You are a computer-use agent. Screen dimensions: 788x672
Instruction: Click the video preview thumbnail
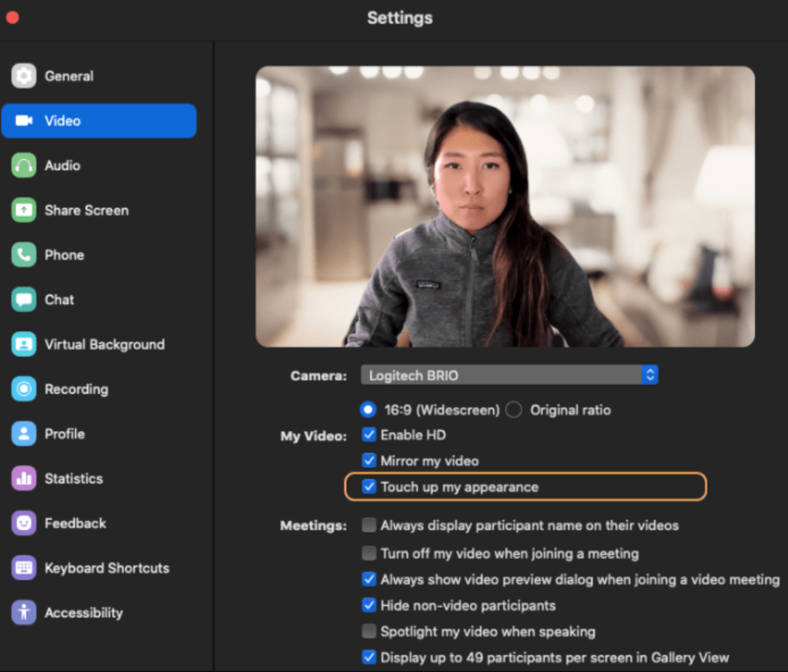[505, 207]
